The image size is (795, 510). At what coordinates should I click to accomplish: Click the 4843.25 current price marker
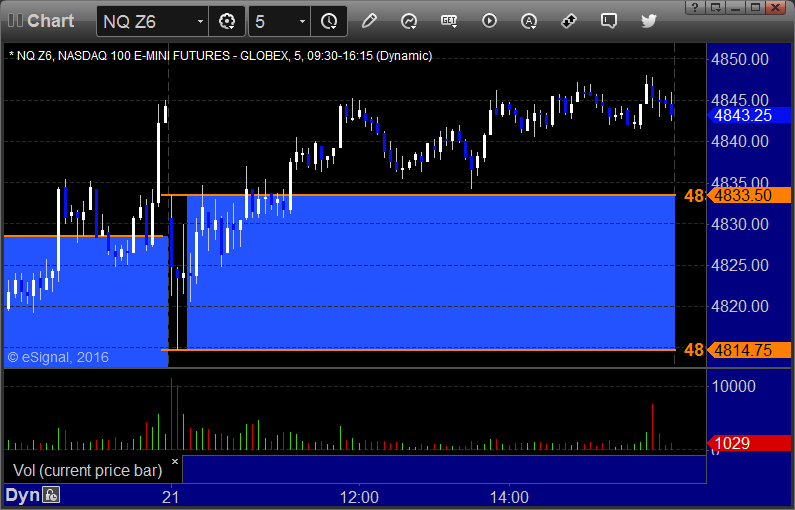click(x=749, y=115)
